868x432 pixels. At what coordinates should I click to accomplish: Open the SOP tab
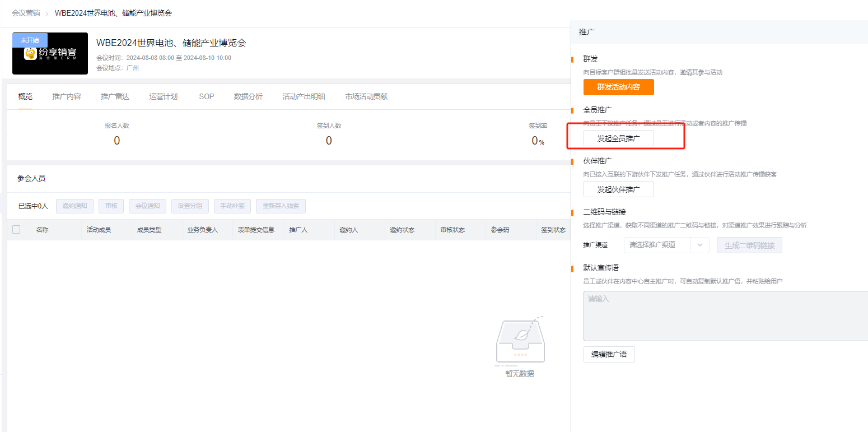[x=207, y=96]
